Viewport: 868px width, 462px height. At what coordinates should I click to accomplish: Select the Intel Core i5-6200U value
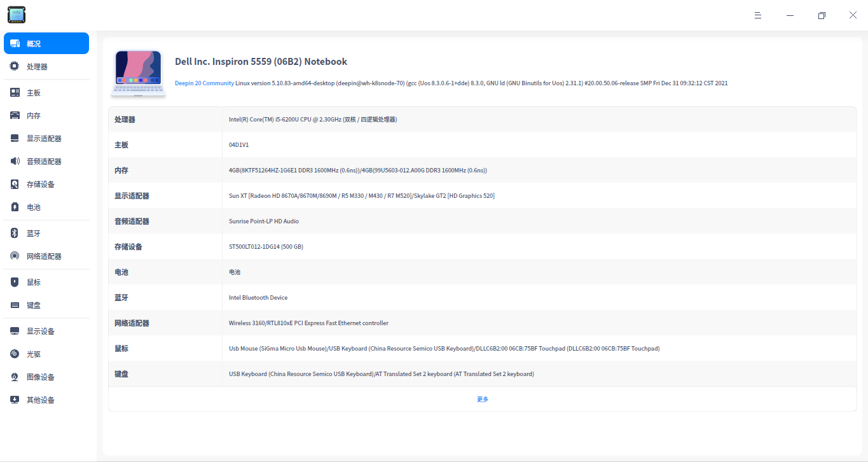(x=313, y=120)
